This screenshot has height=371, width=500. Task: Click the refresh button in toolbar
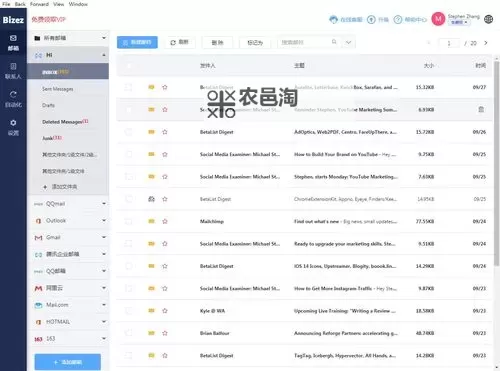tap(179, 42)
